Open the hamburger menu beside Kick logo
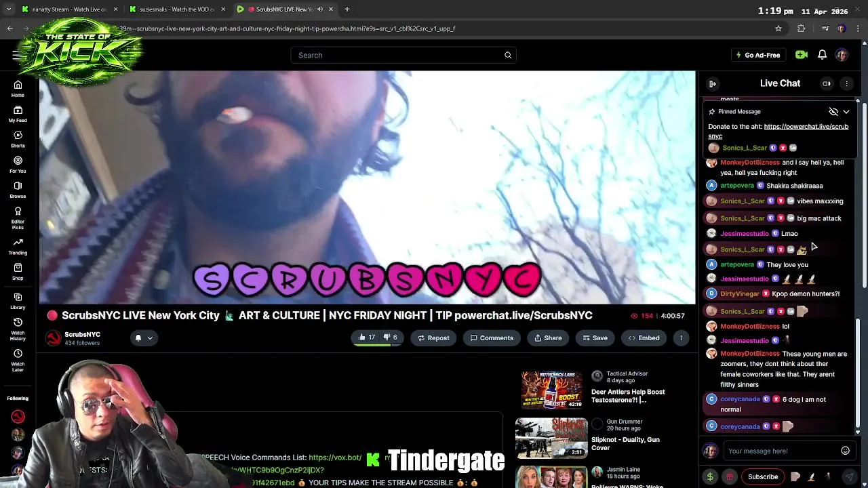 pos(15,55)
